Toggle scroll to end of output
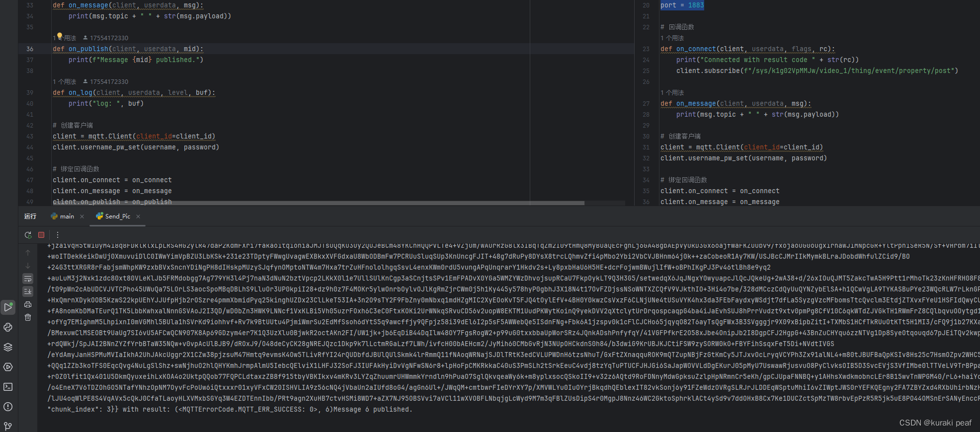Image resolution: width=980 pixels, height=432 pixels. [x=28, y=291]
